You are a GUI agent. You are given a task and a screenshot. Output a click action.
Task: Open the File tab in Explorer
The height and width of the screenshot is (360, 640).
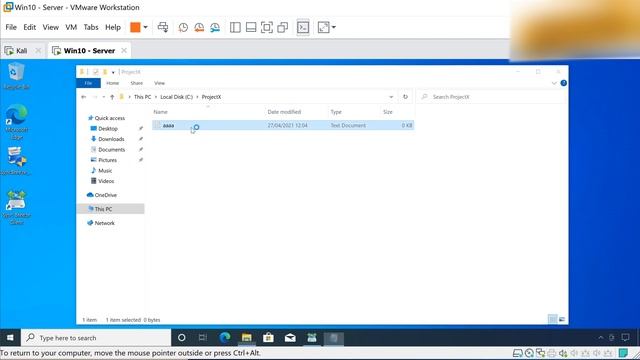click(x=88, y=83)
